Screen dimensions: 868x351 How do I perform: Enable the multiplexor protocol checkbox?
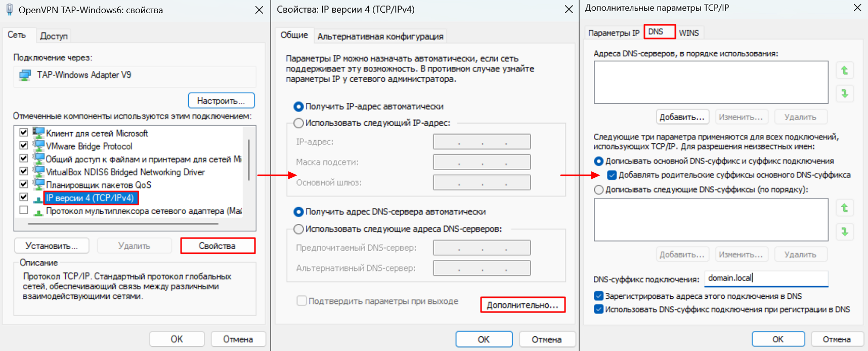24,210
